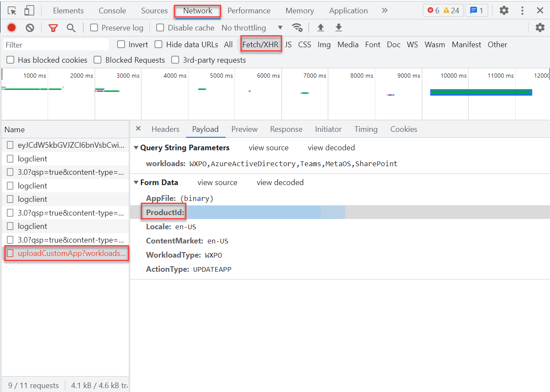Filter requests by JS type
This screenshot has width=550, height=392.
[288, 45]
